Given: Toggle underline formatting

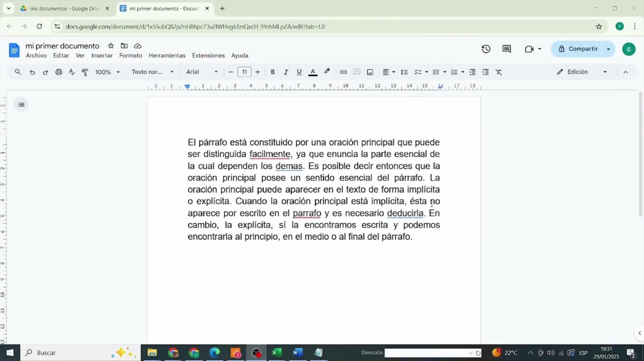Looking at the screenshot, I should (x=299, y=72).
